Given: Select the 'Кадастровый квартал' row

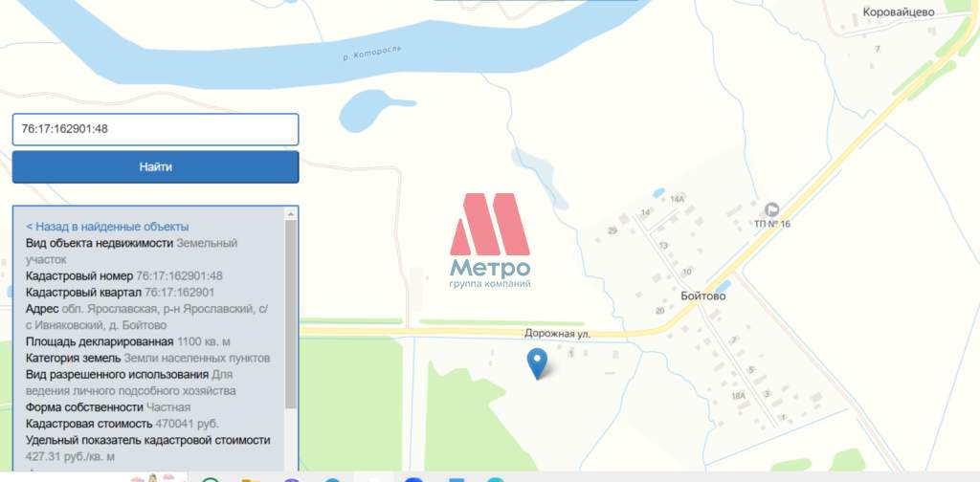Looking at the screenshot, I should coord(120,293).
